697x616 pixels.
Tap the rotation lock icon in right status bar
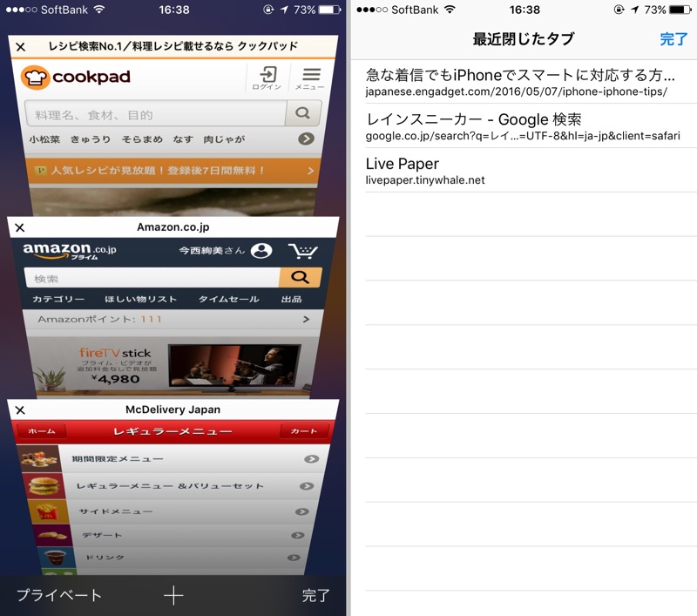pyautogui.click(x=619, y=10)
